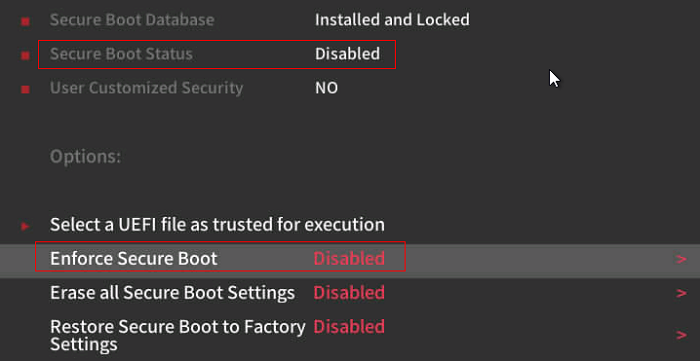Select the Enforce Secure Boot option label
The width and height of the screenshot is (700, 361).
pos(133,258)
